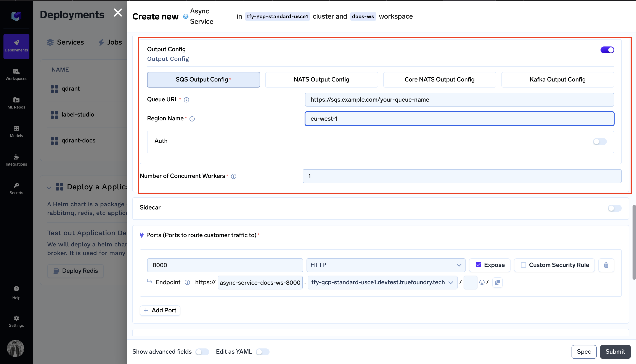Screen dimensions: 636x364
Task: Click the docs-ws workspace tag
Action: pyautogui.click(x=363, y=16)
